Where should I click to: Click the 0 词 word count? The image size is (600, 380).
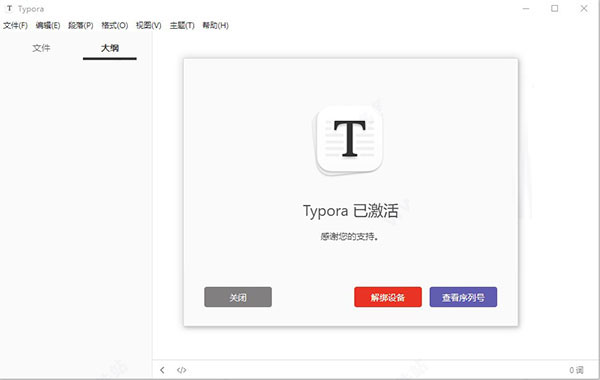click(x=576, y=370)
